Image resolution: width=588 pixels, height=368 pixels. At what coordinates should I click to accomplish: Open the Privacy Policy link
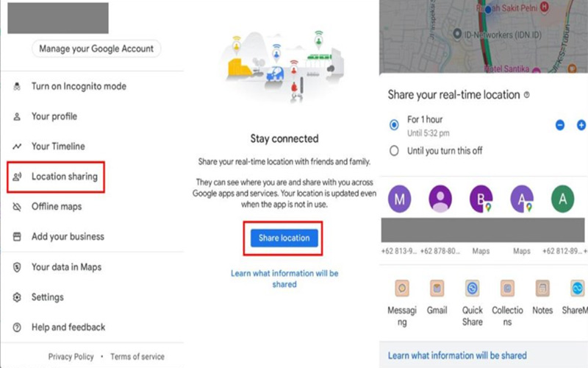(x=71, y=356)
